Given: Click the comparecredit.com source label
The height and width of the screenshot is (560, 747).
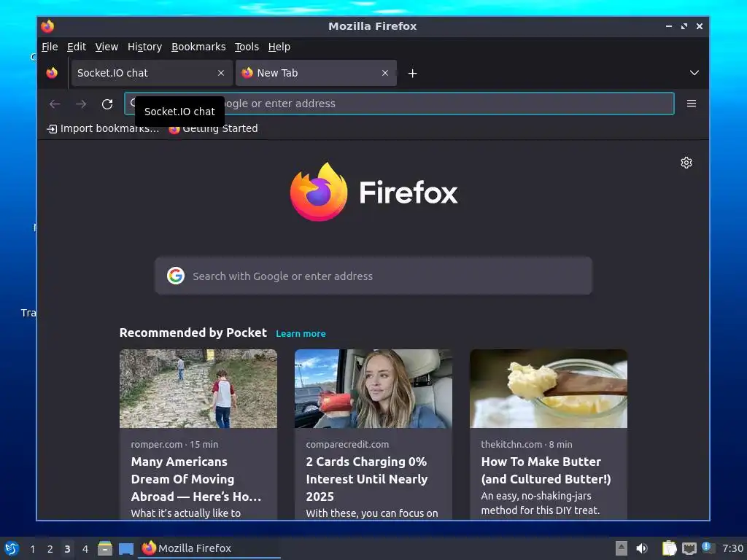Looking at the screenshot, I should (347, 444).
